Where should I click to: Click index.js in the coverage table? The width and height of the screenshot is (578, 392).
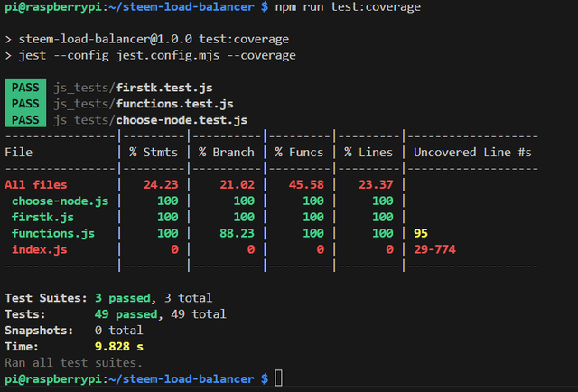tap(39, 249)
